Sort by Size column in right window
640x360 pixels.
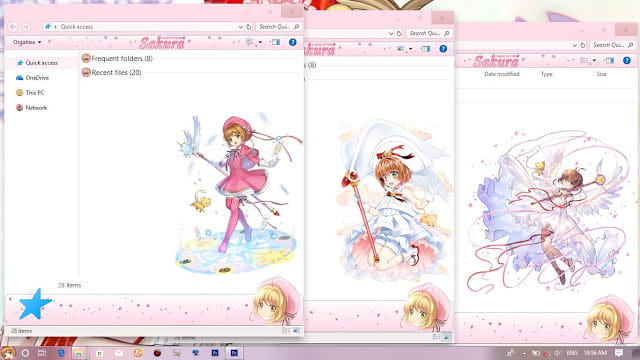coord(601,74)
